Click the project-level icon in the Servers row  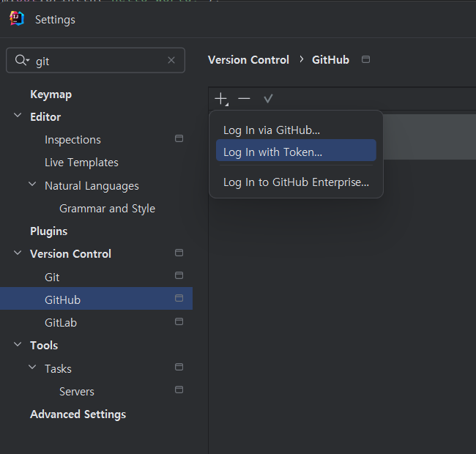tap(179, 390)
